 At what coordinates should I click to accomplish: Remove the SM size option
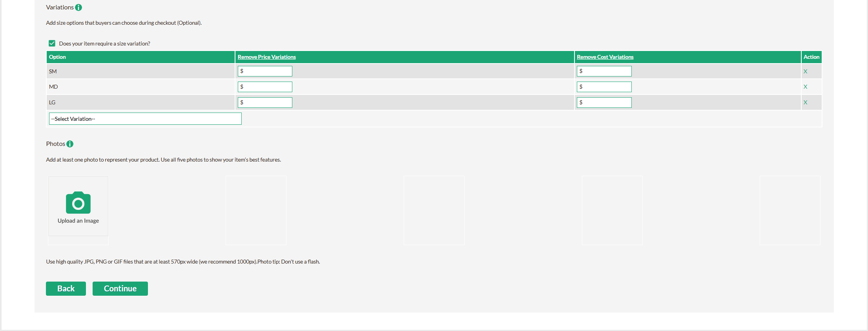pyautogui.click(x=805, y=71)
